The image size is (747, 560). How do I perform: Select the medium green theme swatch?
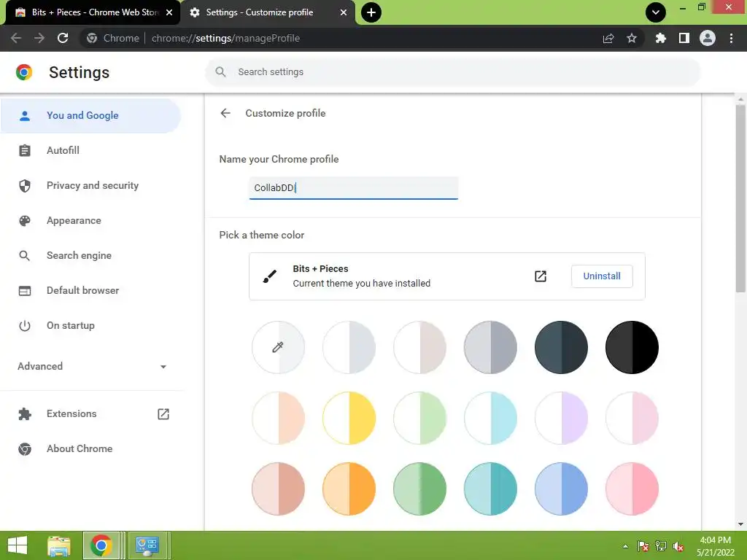point(419,489)
